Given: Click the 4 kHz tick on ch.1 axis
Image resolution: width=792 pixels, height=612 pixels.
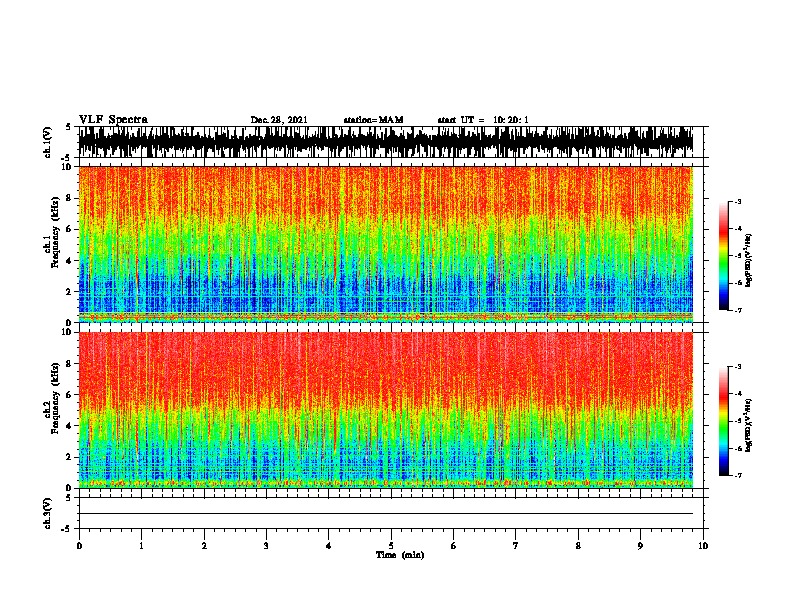Looking at the screenshot, I should [69, 261].
